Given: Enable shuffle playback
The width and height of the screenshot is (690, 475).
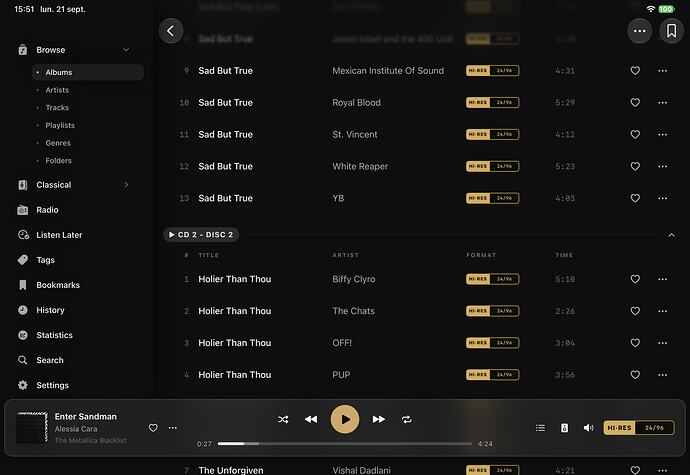Looking at the screenshot, I should (x=283, y=420).
